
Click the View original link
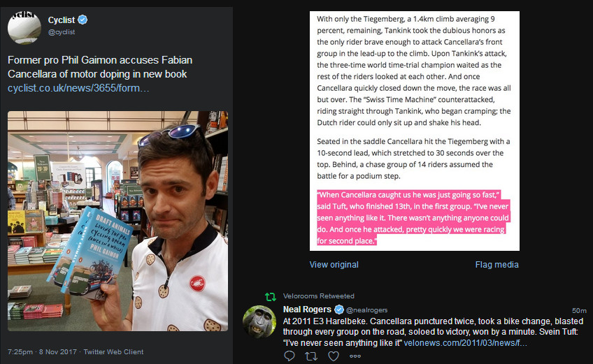pyautogui.click(x=334, y=265)
